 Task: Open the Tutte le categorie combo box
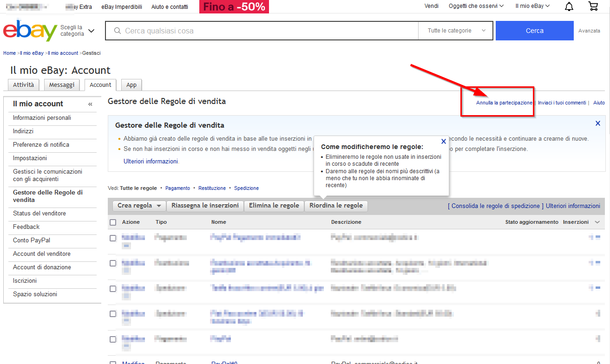pyautogui.click(x=456, y=31)
